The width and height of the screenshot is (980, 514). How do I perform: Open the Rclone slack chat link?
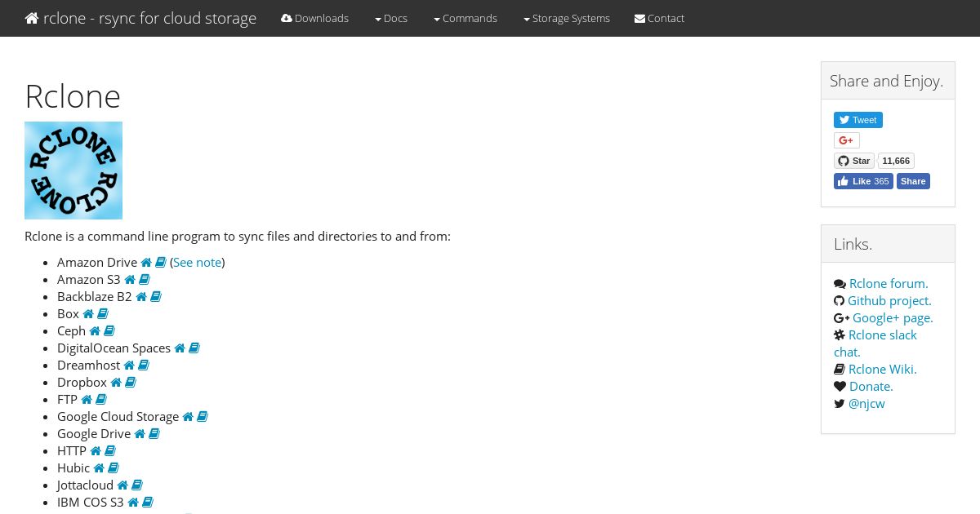pyautogui.click(x=875, y=343)
